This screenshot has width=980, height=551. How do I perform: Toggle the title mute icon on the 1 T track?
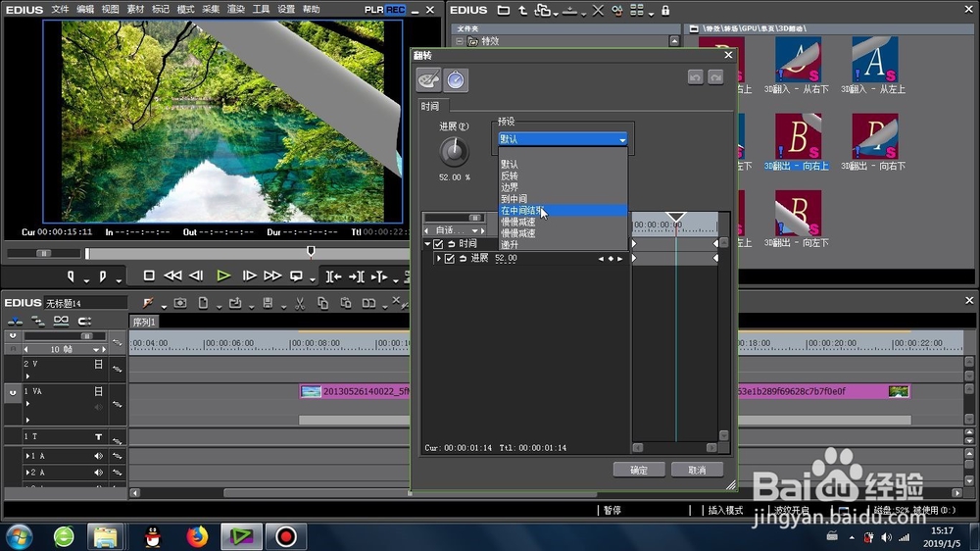coord(98,436)
